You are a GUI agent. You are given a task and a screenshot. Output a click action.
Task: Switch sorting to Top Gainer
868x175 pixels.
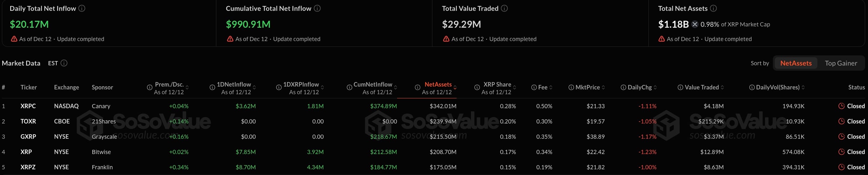(841, 63)
